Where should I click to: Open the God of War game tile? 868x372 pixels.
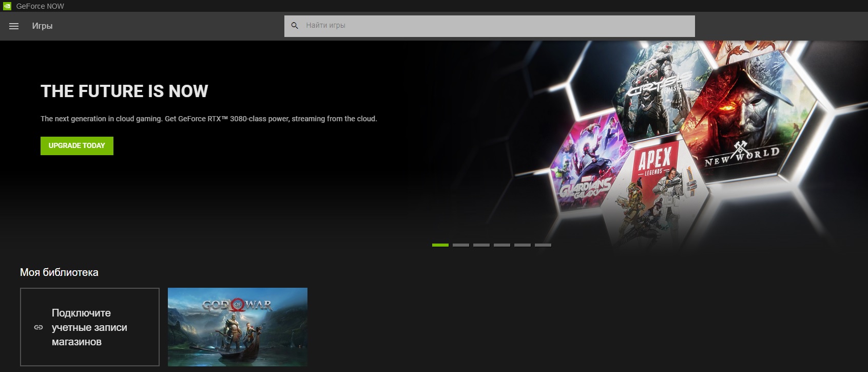[x=238, y=327]
